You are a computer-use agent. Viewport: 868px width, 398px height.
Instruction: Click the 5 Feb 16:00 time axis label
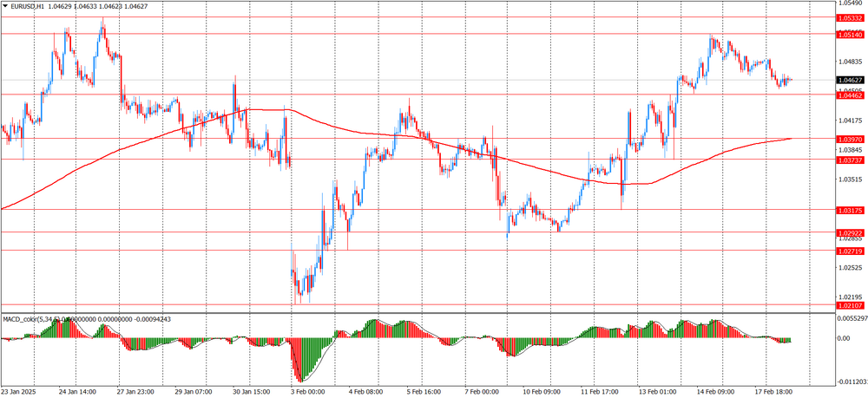coord(423,392)
